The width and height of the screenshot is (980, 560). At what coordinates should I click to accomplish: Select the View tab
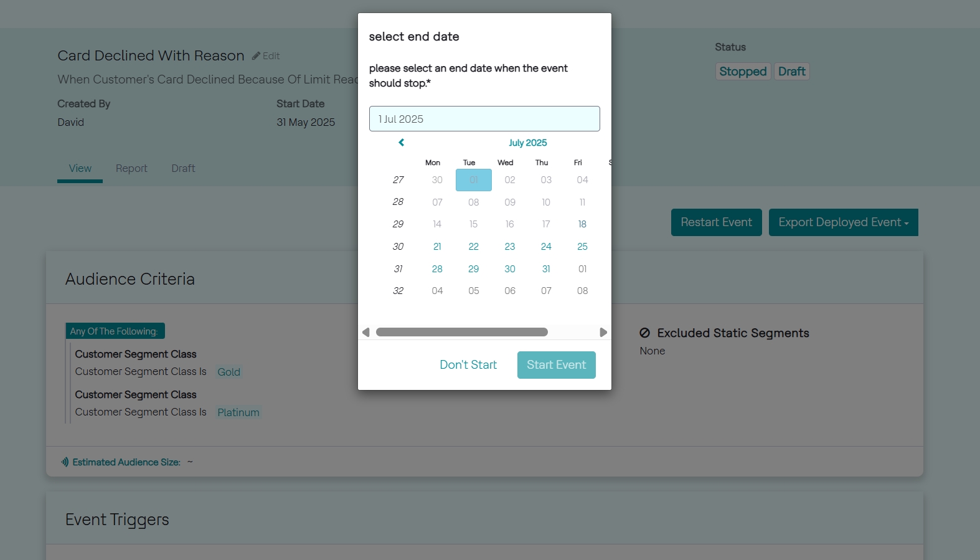point(80,168)
